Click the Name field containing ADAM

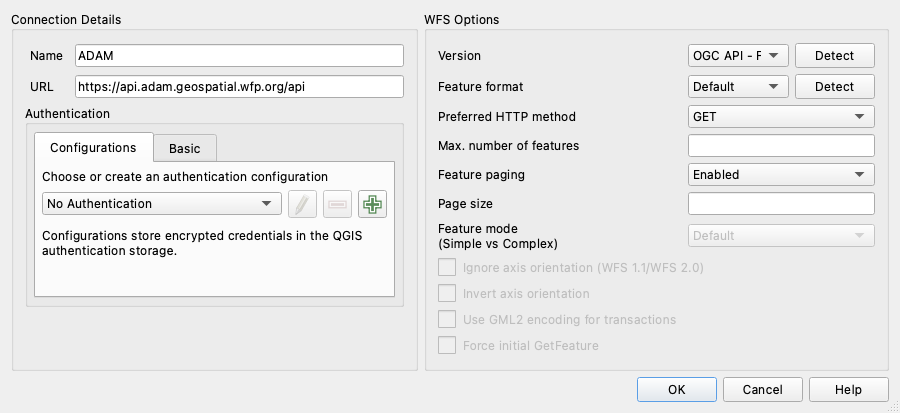[239, 56]
